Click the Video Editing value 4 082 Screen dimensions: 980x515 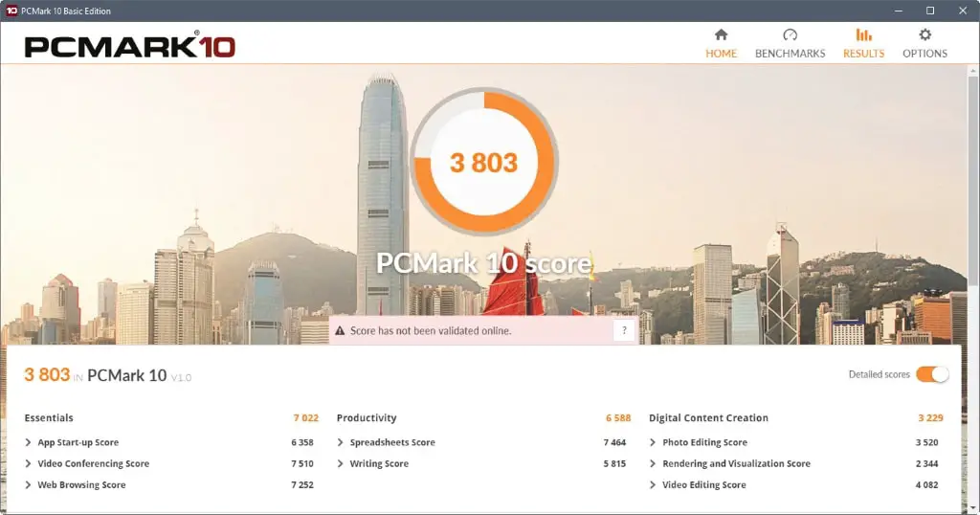926,485
